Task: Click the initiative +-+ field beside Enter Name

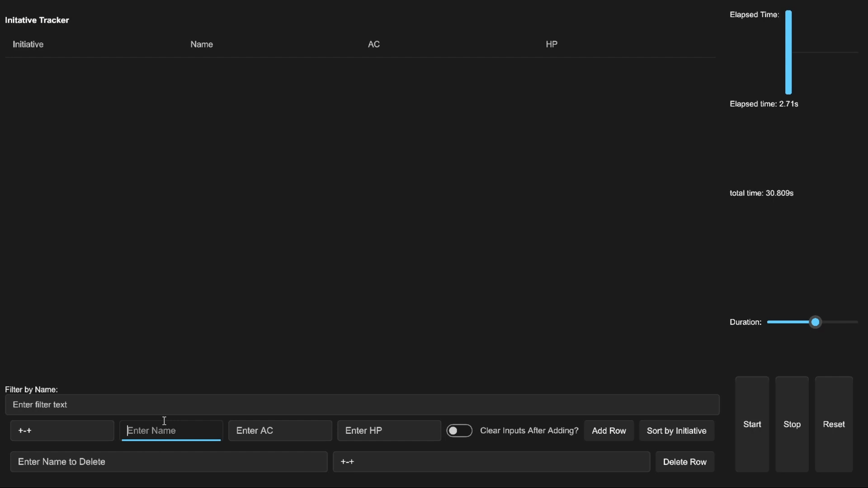Action: point(62,431)
